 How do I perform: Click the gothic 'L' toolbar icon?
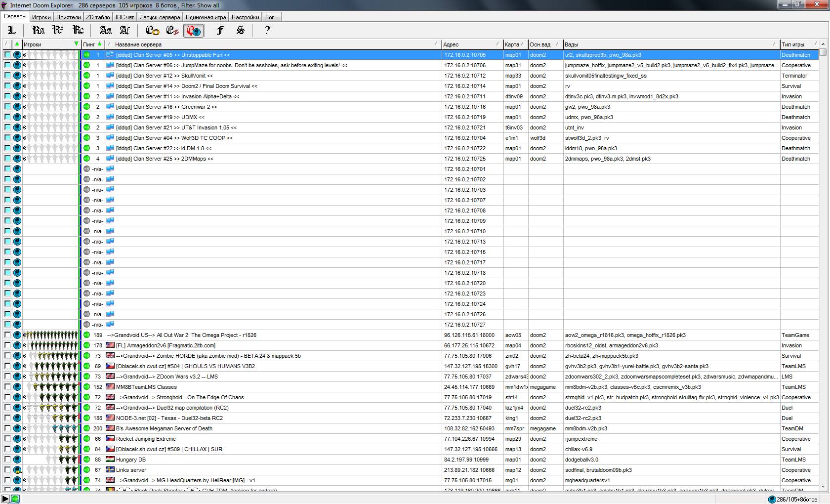click(x=12, y=31)
